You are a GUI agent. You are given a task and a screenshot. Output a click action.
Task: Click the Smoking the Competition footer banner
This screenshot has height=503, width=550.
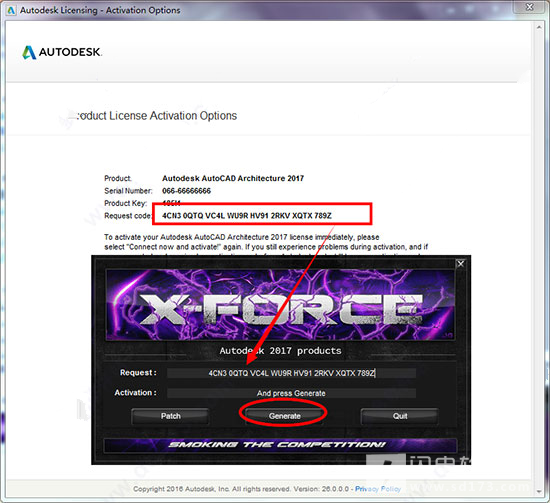click(281, 445)
